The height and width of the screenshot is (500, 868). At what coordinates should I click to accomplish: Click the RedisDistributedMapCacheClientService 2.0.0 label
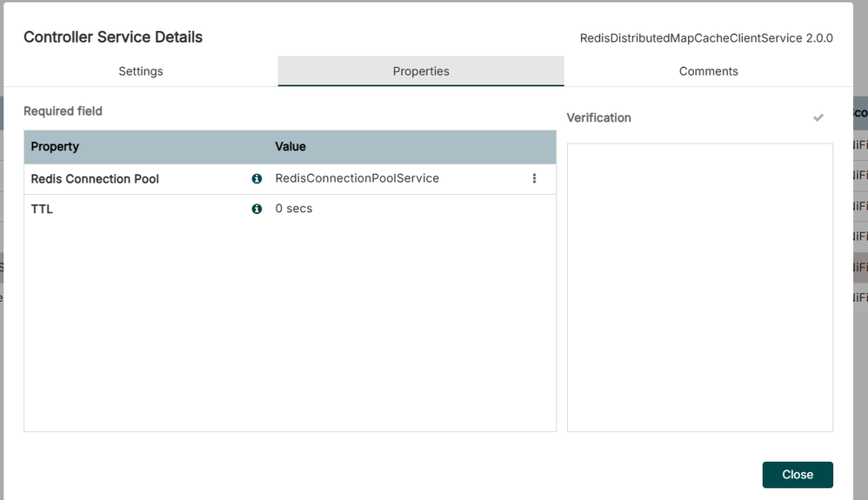(706, 38)
